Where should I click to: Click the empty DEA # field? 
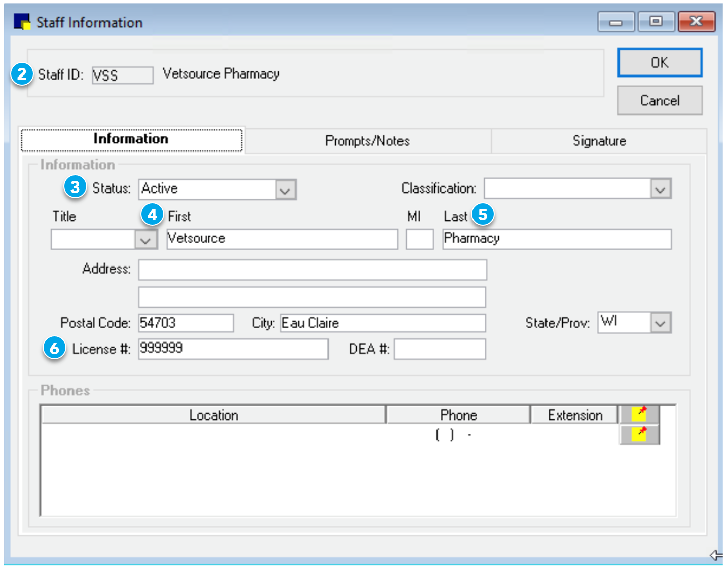pos(440,349)
